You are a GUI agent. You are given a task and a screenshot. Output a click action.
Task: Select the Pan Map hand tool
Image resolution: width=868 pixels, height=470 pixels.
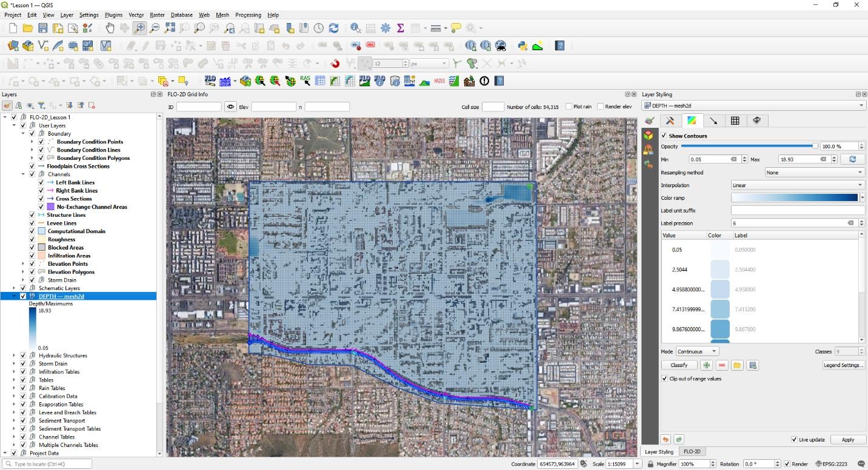[110, 28]
